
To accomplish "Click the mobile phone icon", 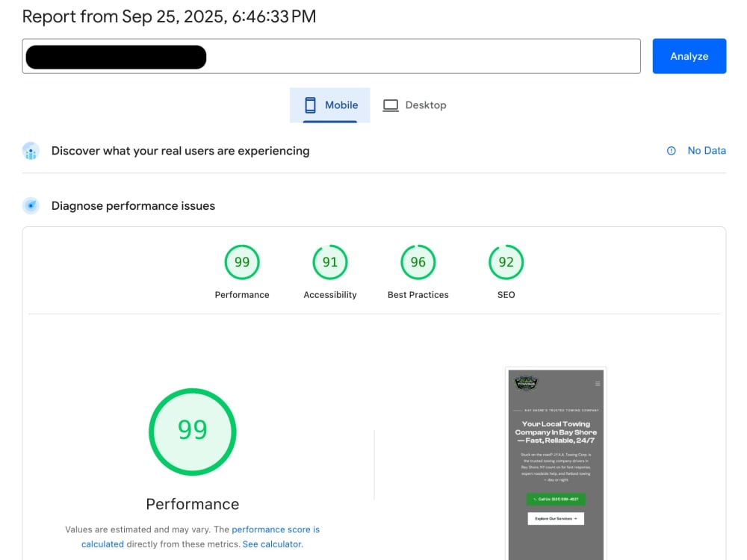I will pyautogui.click(x=310, y=105).
